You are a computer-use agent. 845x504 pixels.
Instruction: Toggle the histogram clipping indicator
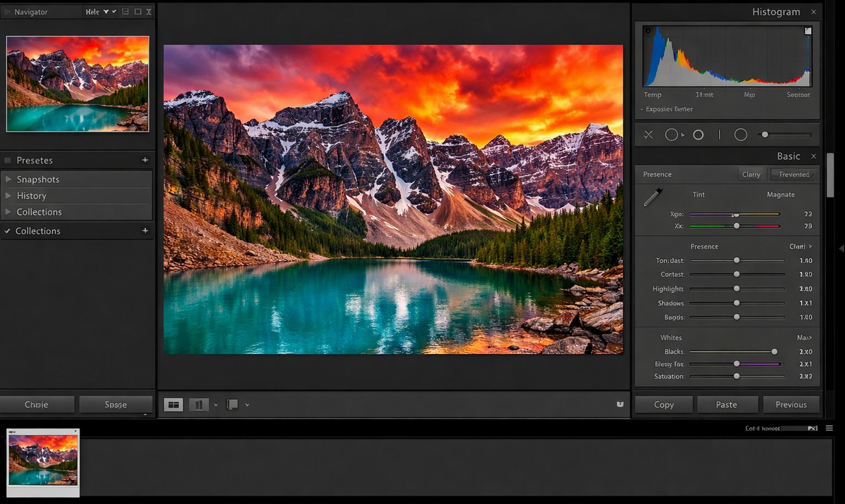pos(808,31)
